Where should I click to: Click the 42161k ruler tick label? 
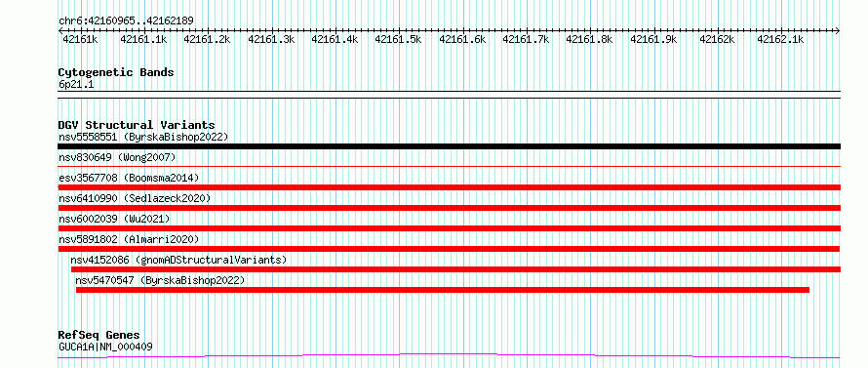80,39
